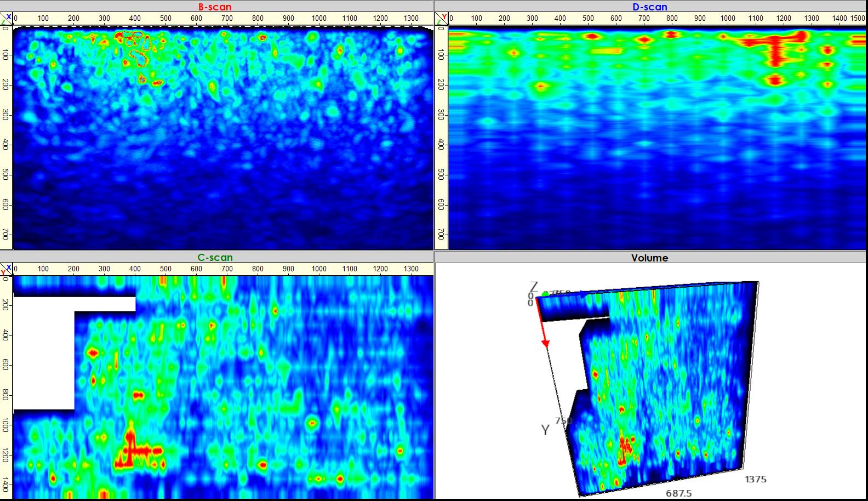Screen dimensions: 868x501
Task: Activate the Volume panel title
Action: point(649,258)
